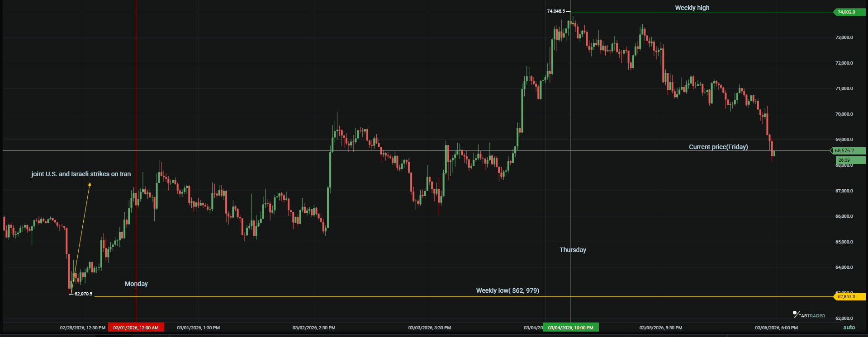Click the 26:09 candle countdown label

850,160
